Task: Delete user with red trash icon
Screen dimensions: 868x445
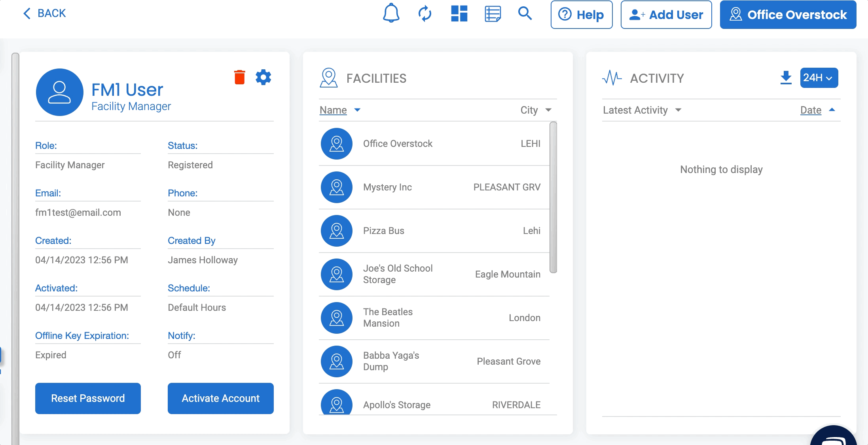Action: click(239, 77)
